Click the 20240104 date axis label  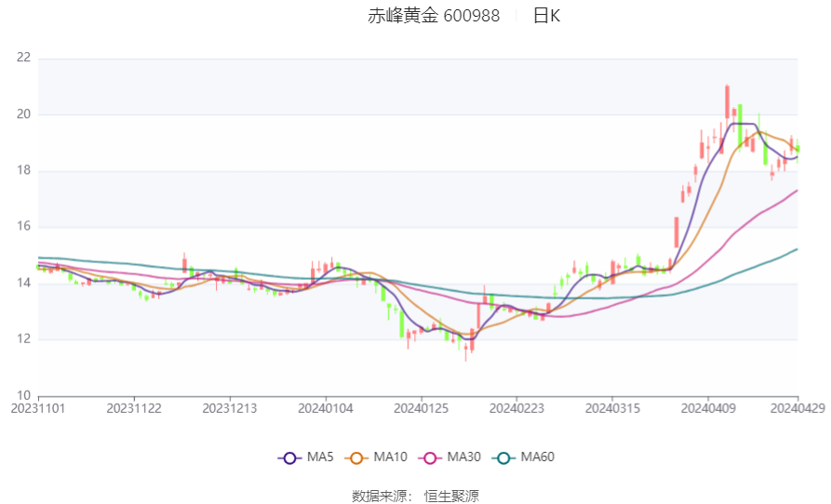pyautogui.click(x=326, y=409)
